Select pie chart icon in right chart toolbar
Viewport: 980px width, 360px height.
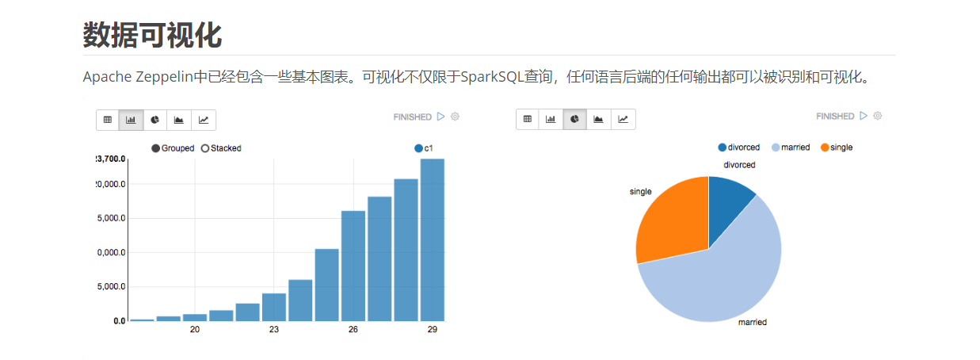575,120
